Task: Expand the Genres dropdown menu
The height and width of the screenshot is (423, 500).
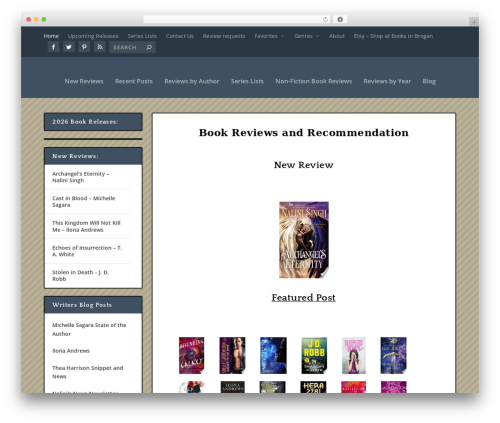Action: [306, 36]
